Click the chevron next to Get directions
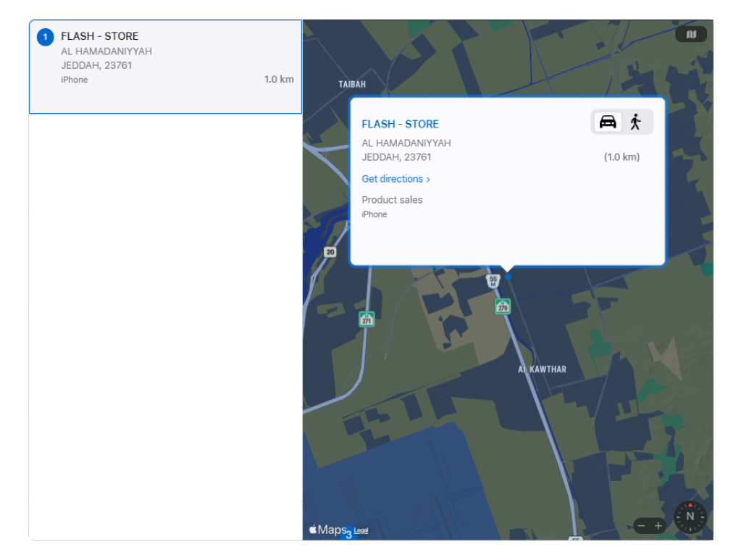This screenshot has height=560, width=741. tap(428, 180)
